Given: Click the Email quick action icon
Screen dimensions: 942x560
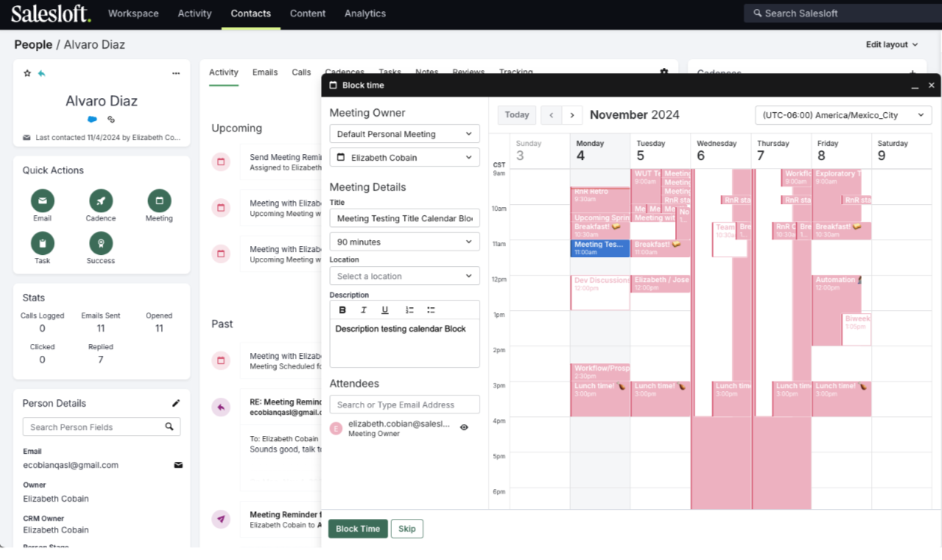Looking at the screenshot, I should tap(43, 200).
